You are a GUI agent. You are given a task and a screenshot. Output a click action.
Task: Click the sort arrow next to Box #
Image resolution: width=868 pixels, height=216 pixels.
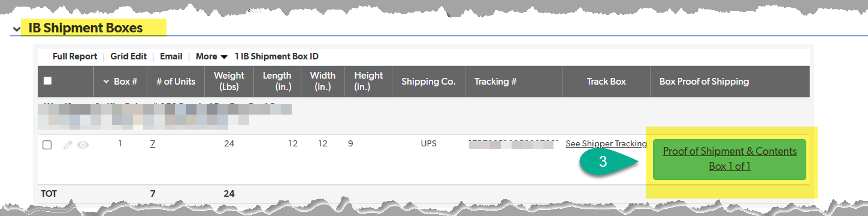click(x=107, y=82)
